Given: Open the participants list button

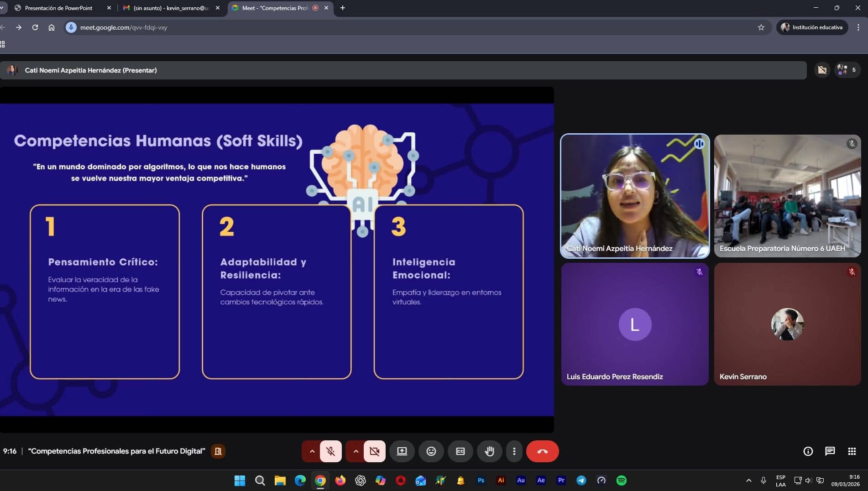Looking at the screenshot, I should tap(847, 70).
